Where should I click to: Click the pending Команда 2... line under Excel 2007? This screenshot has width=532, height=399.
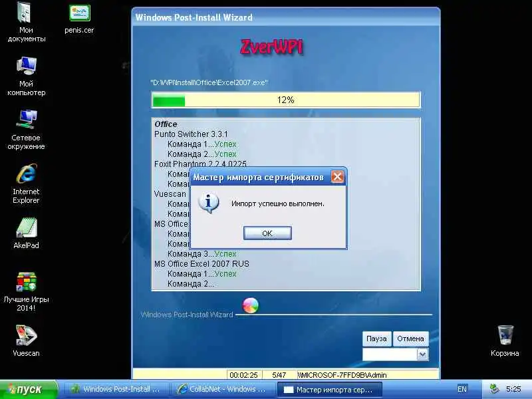pos(191,284)
